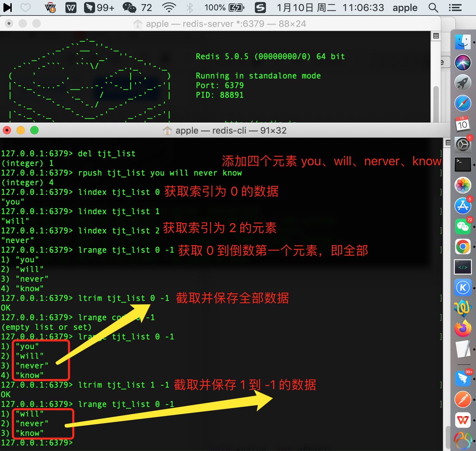Open WPS cloud warning icon in menu bar
This screenshot has width=476, height=451.
click(x=51, y=7)
